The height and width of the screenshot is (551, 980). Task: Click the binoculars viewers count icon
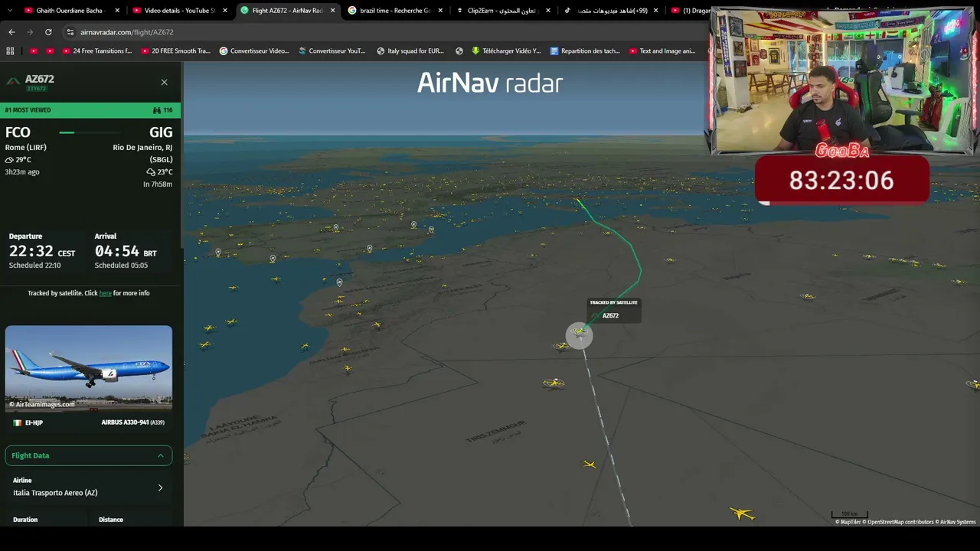point(157,110)
